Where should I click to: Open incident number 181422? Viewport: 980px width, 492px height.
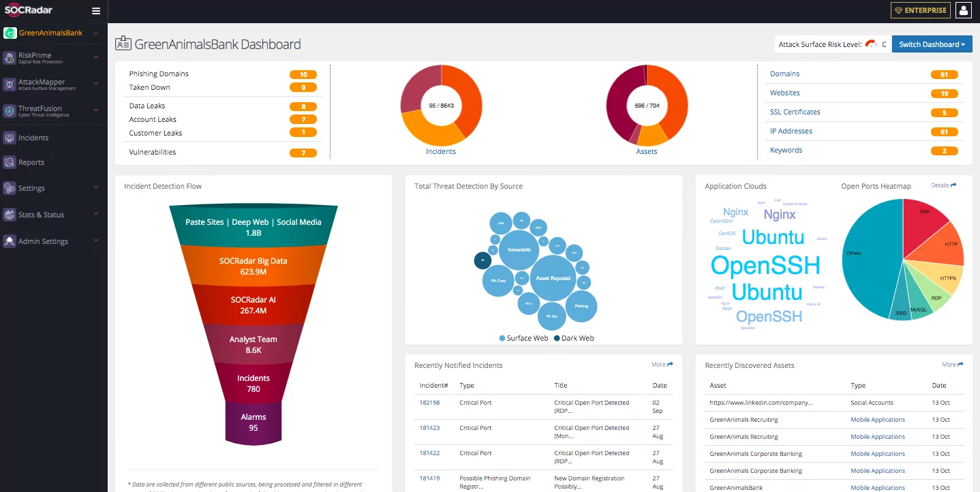429,453
